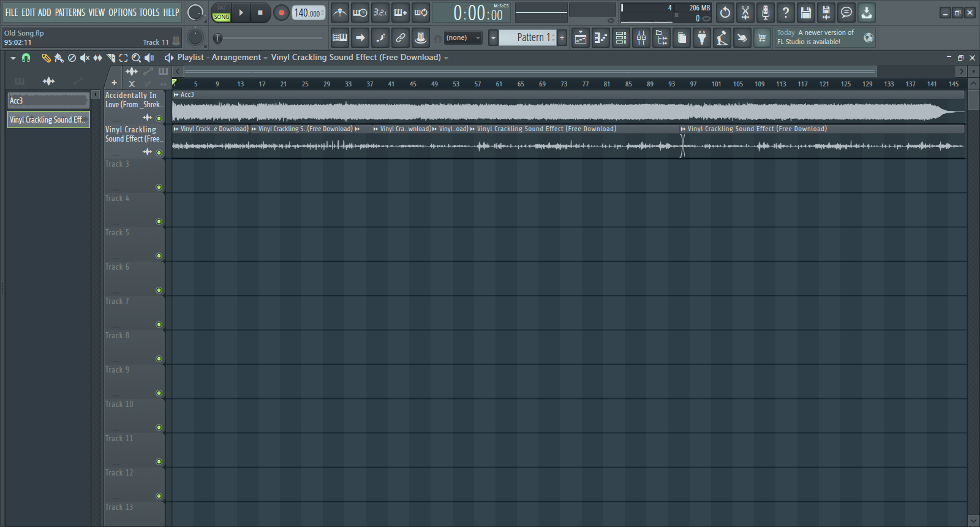Viewport: 980px width, 527px height.
Task: Open the Mixer window from toolbar
Action: (x=641, y=38)
